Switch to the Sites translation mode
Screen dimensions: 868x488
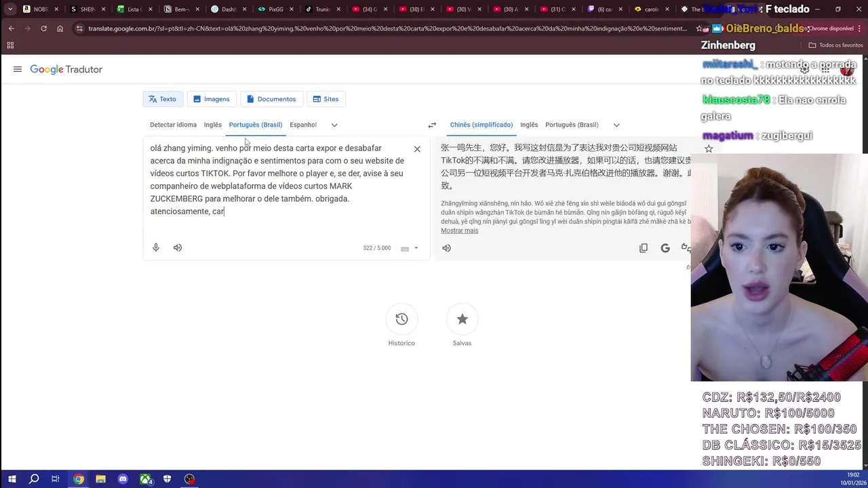tap(325, 99)
